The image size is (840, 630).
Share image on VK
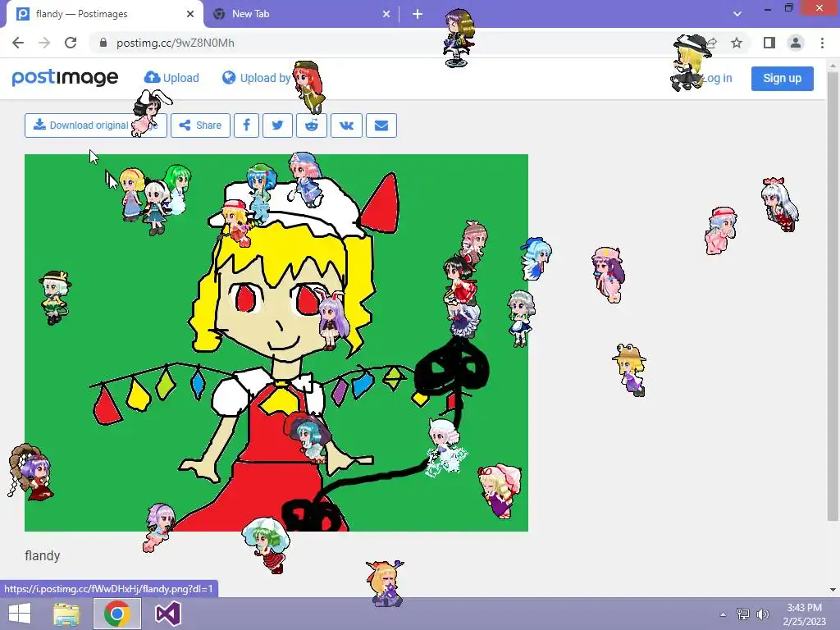[x=347, y=126]
